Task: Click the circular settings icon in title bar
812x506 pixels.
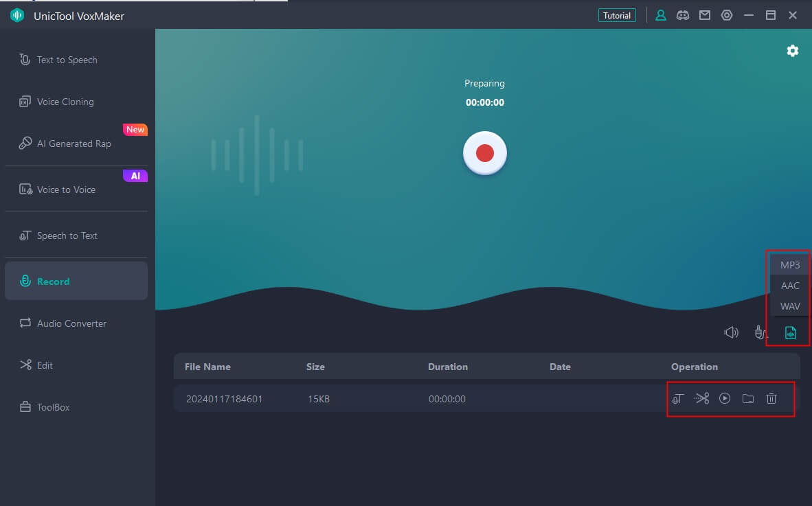Action: click(x=727, y=16)
